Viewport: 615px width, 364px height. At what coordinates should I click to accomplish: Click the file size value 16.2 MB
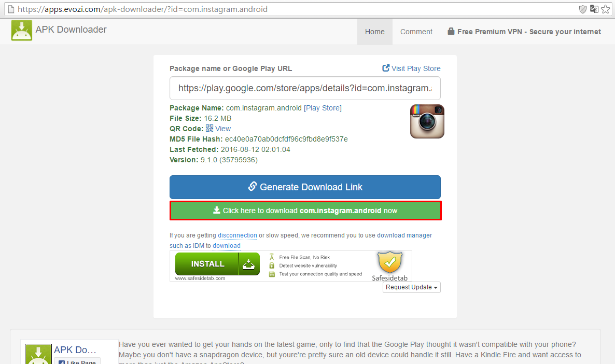point(218,118)
